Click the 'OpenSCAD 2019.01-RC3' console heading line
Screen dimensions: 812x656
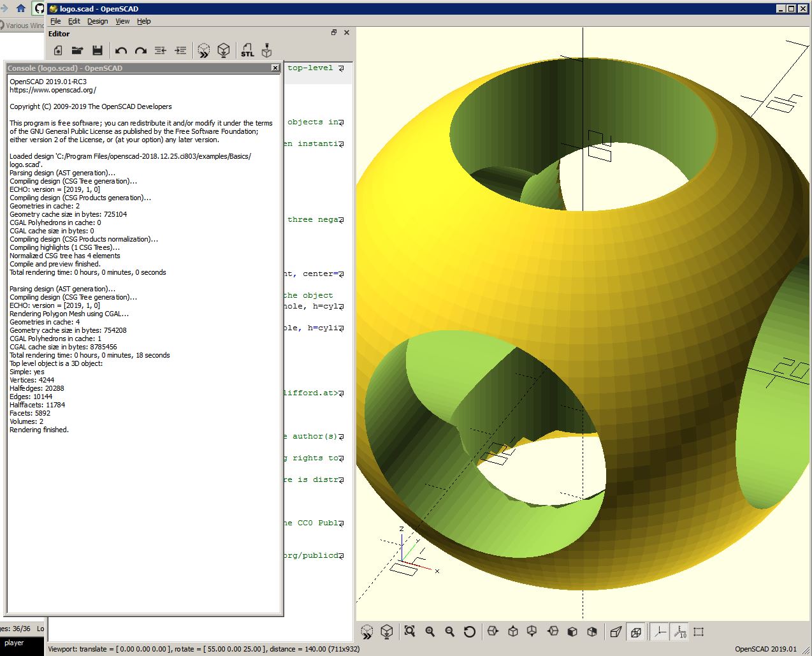(48, 82)
